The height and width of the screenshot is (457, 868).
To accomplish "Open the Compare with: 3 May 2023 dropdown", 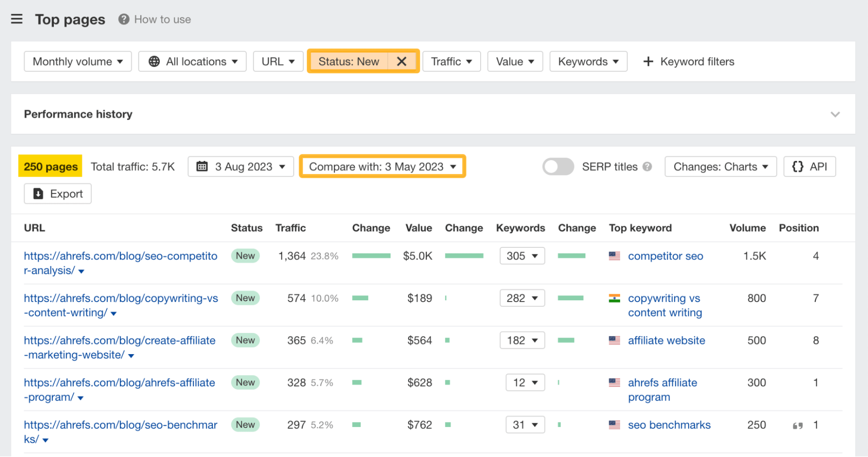I will point(382,166).
